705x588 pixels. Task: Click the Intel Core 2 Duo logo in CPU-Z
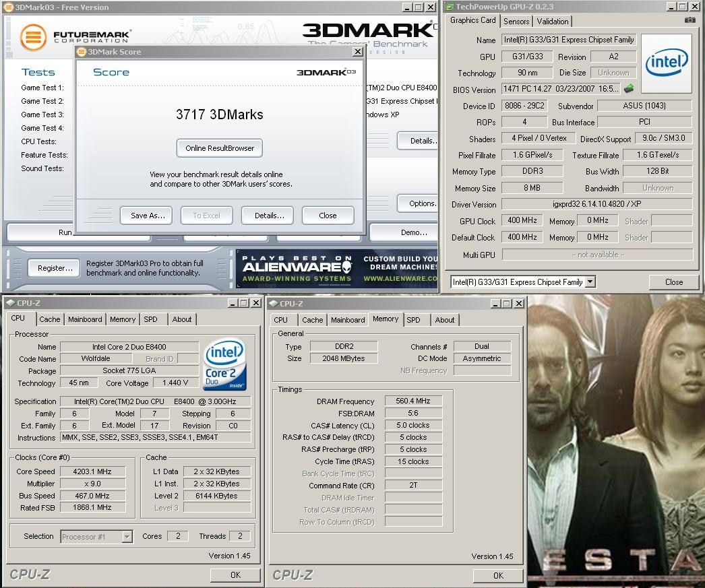tap(225, 364)
